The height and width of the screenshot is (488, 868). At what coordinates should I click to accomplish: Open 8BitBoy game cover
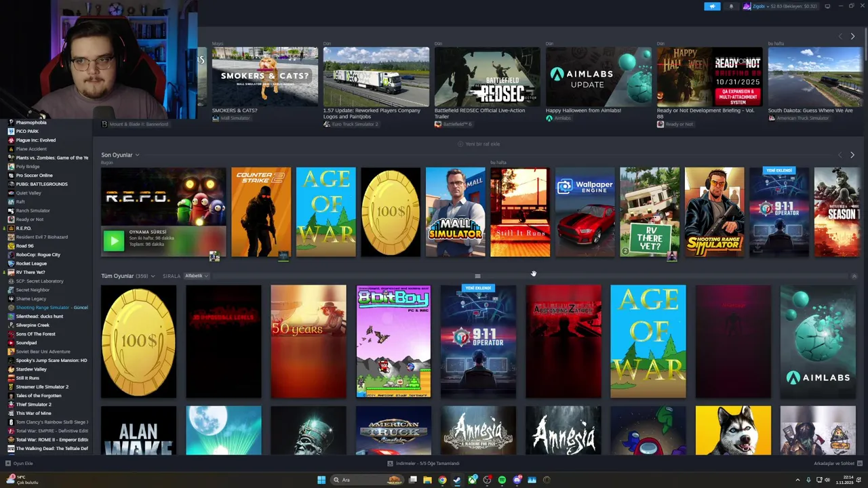393,341
